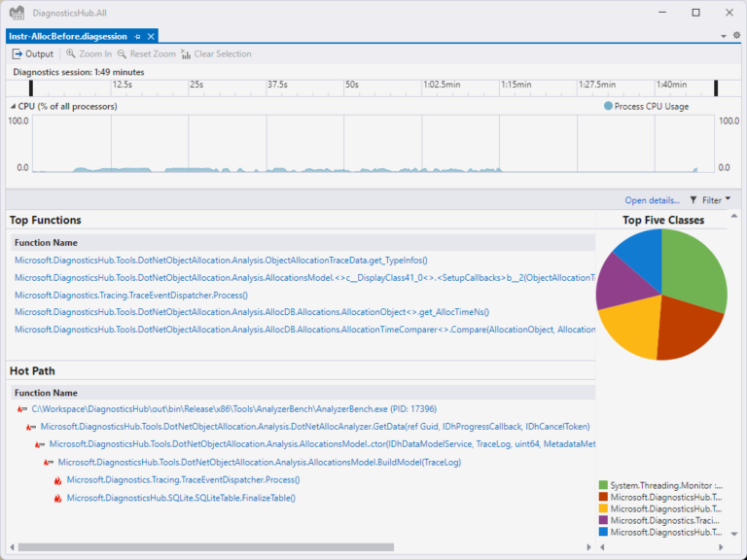Click the Process CPU Usage legend dot

[609, 107]
